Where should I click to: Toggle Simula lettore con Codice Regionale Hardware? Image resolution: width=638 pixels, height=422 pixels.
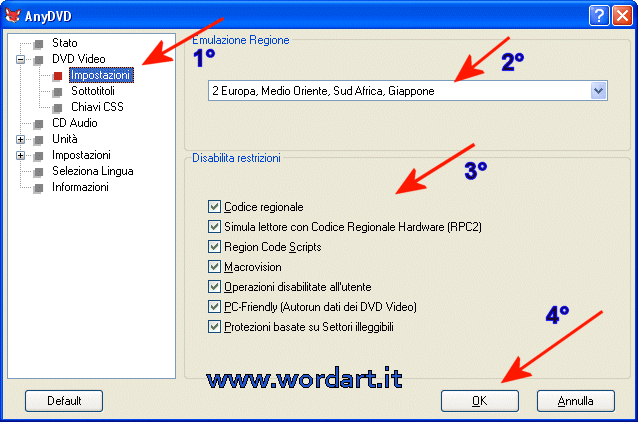click(214, 227)
